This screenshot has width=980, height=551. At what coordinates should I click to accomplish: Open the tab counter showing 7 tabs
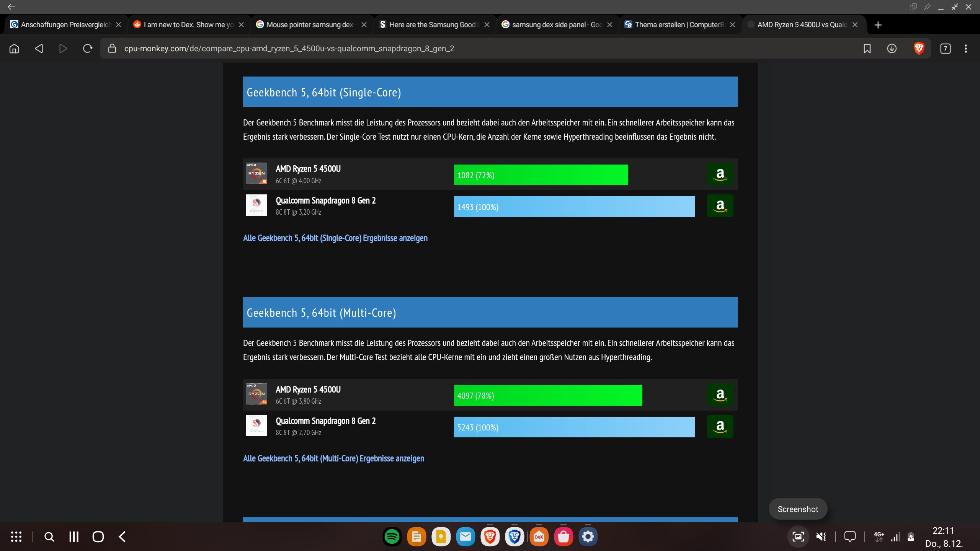945,49
